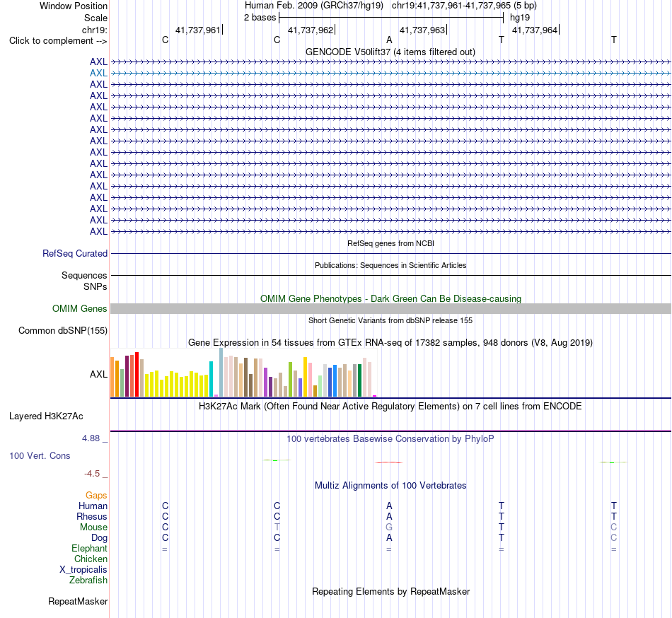Click the Elephant species label

[x=90, y=549]
